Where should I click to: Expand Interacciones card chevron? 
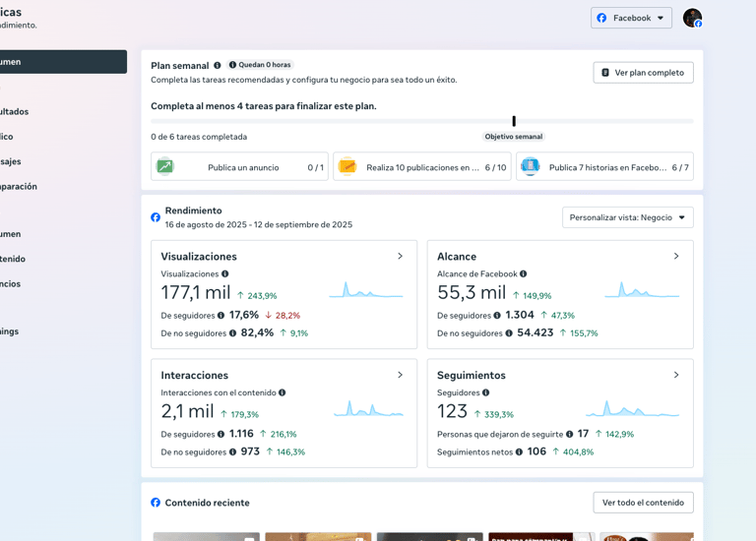tap(400, 375)
